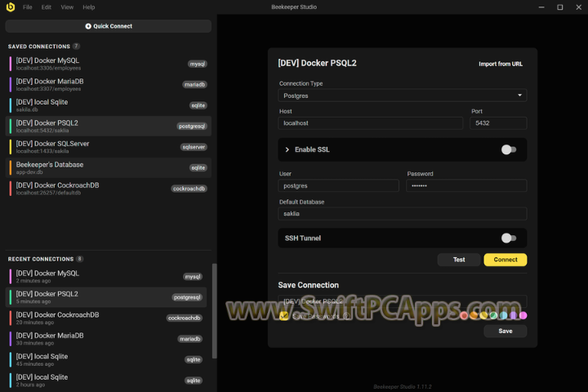Open the View menu
Viewport: 588px width, 392px height.
pyautogui.click(x=67, y=7)
